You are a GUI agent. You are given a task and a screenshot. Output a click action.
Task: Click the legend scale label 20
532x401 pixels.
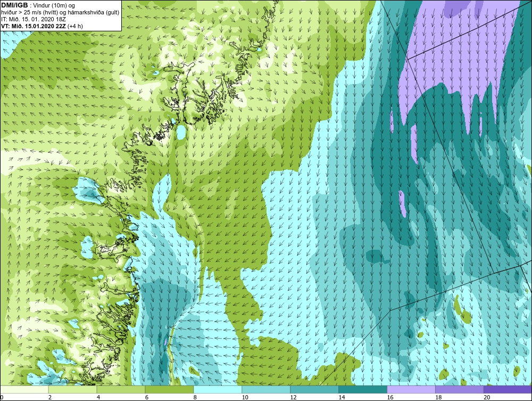tap(487, 397)
